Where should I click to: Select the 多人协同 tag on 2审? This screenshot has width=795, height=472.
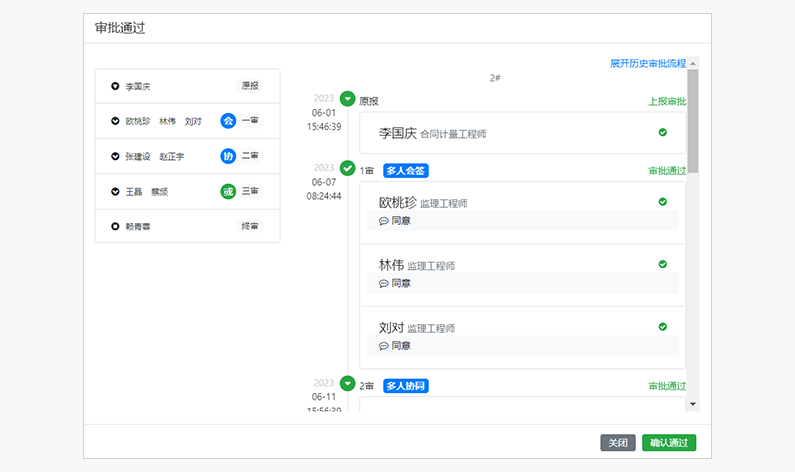[406, 386]
